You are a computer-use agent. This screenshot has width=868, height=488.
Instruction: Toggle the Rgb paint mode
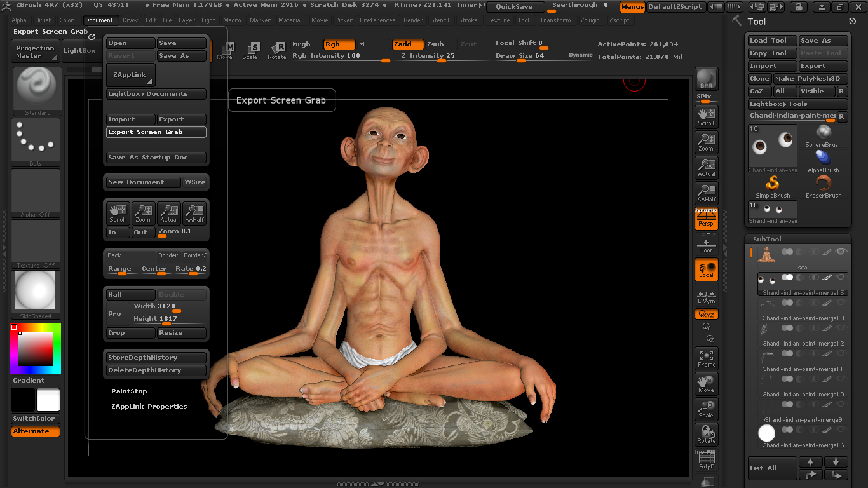[x=339, y=44]
